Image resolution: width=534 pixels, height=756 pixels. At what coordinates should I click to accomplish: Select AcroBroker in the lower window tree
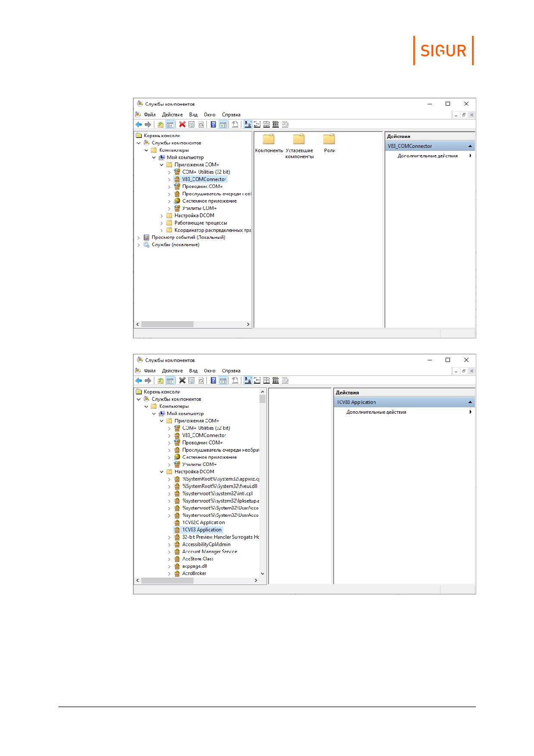(194, 573)
